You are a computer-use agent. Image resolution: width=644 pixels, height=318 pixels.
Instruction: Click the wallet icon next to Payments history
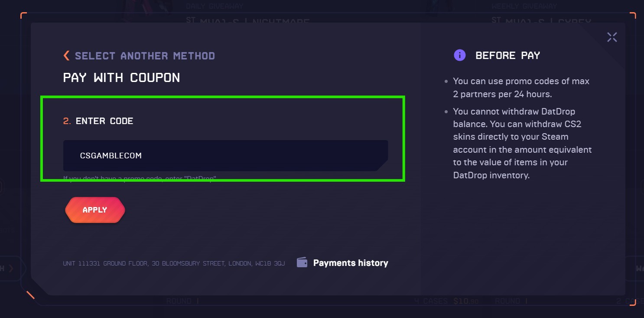[x=301, y=262]
